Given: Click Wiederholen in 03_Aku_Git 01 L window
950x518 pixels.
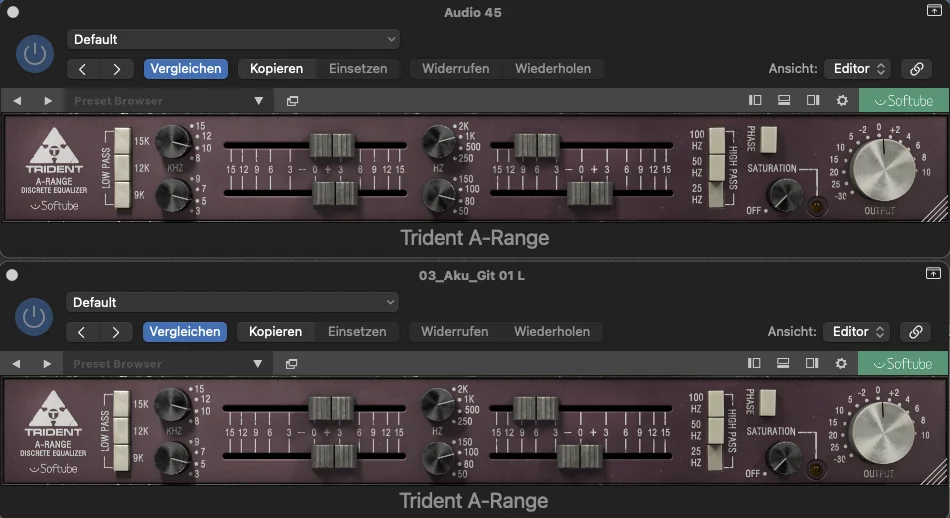Looking at the screenshot, I should [553, 332].
